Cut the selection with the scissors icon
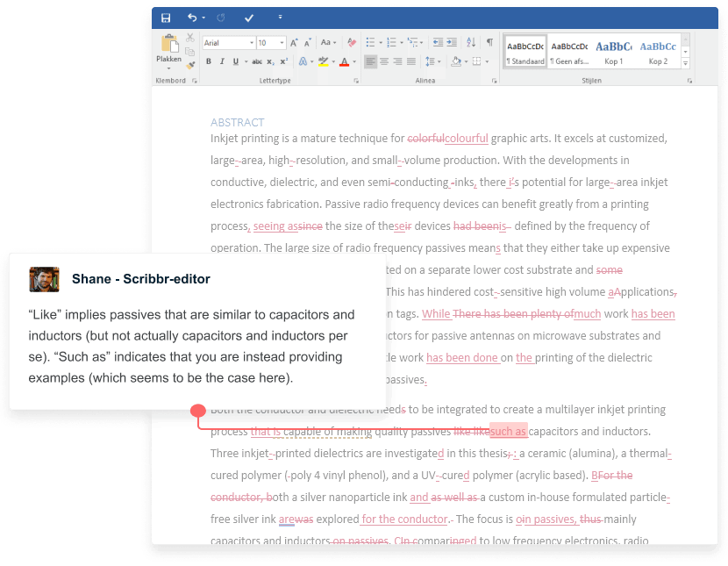Image resolution: width=728 pixels, height=566 pixels. (x=190, y=38)
